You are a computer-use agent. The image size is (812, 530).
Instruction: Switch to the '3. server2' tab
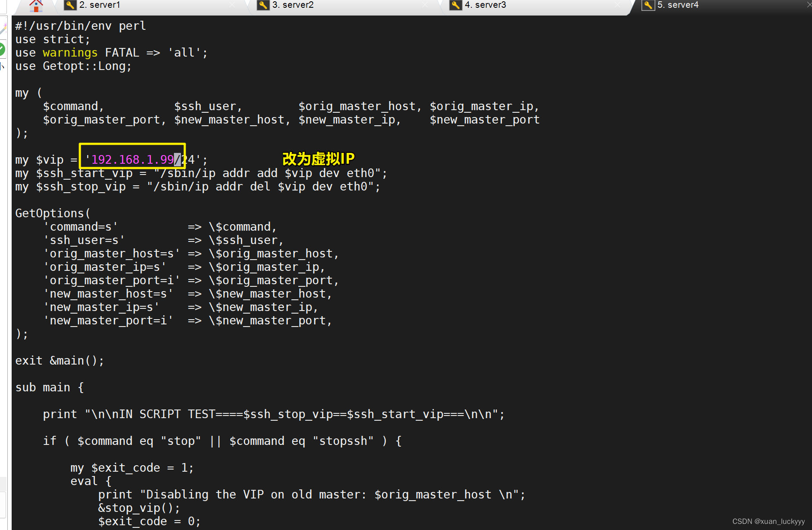click(293, 5)
